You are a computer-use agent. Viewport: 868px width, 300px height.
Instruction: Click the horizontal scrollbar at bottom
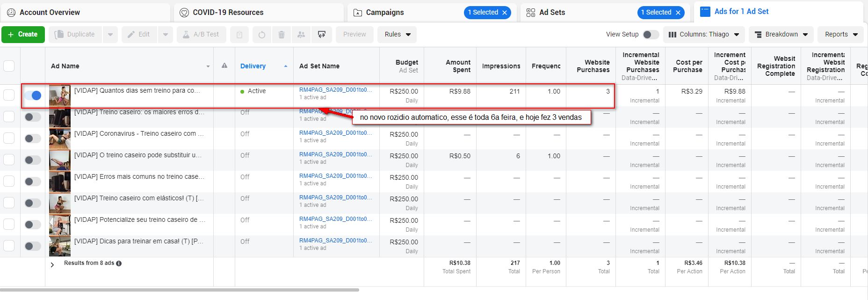pyautogui.click(x=180, y=290)
